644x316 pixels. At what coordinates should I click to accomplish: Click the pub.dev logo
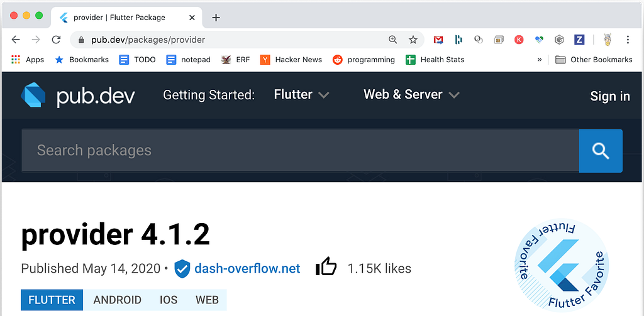coord(77,95)
